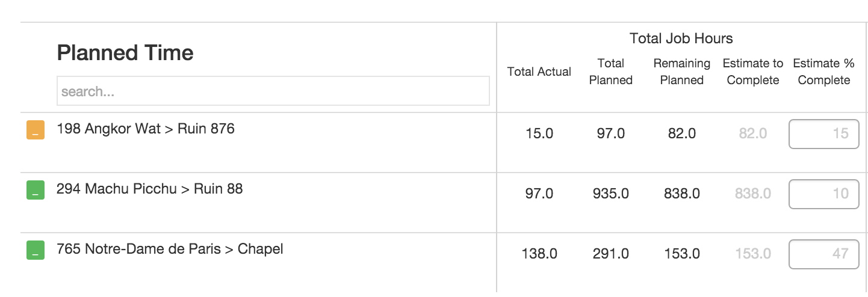
Task: Edit Notre-Dame estimate percent complete box
Action: tap(823, 254)
